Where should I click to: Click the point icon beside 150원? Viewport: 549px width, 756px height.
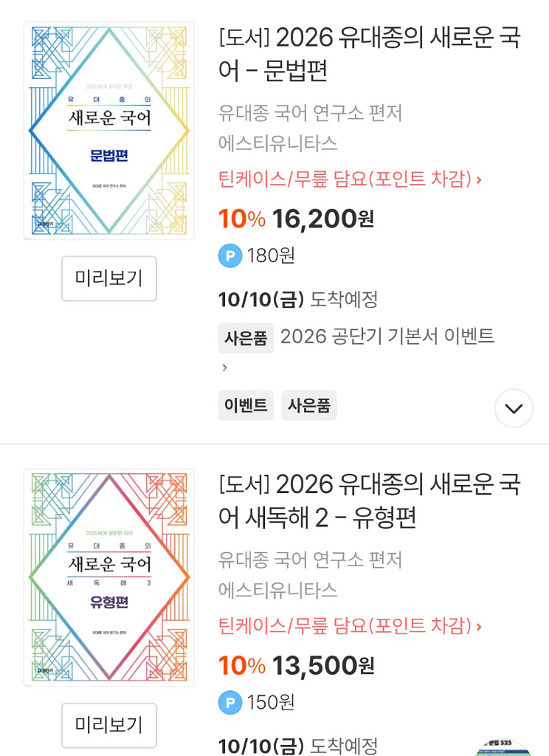point(230,702)
